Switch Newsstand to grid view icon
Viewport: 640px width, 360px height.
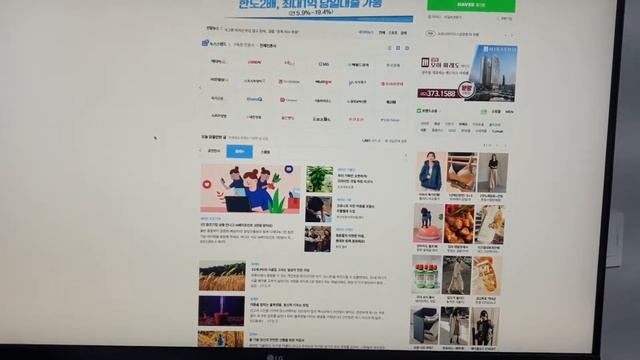398,48
